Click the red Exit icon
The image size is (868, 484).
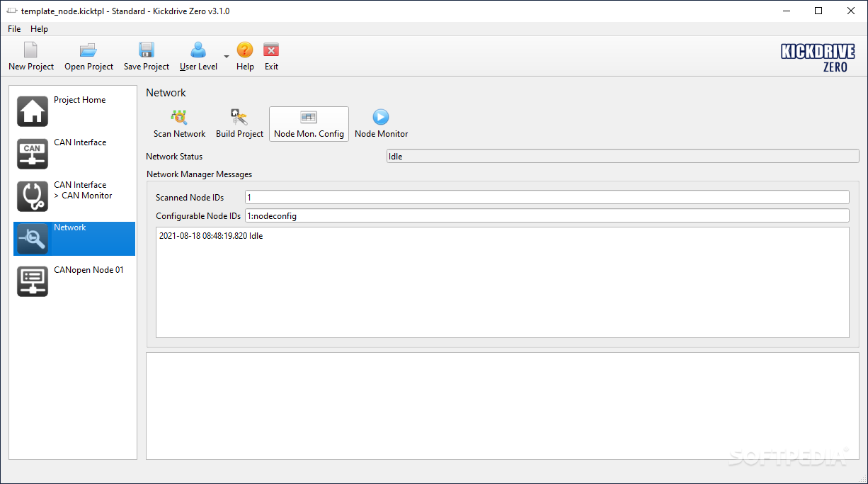tap(271, 50)
